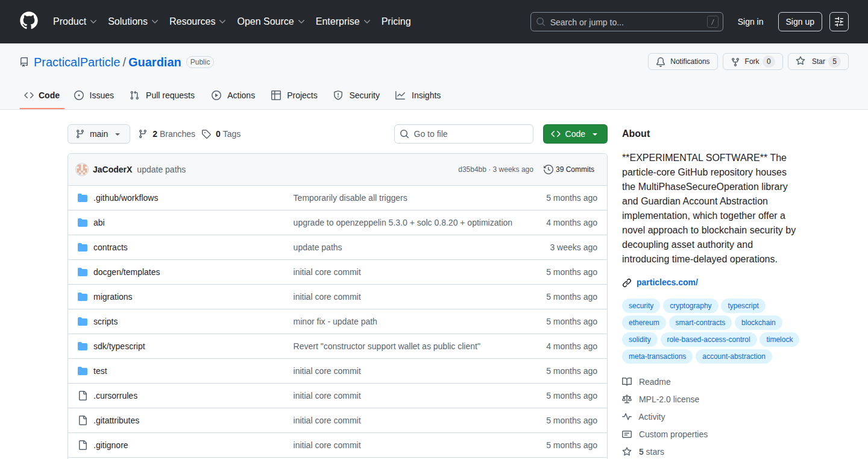This screenshot has height=459, width=868.
Task: Fork the Guardian repository
Action: pyautogui.click(x=753, y=62)
